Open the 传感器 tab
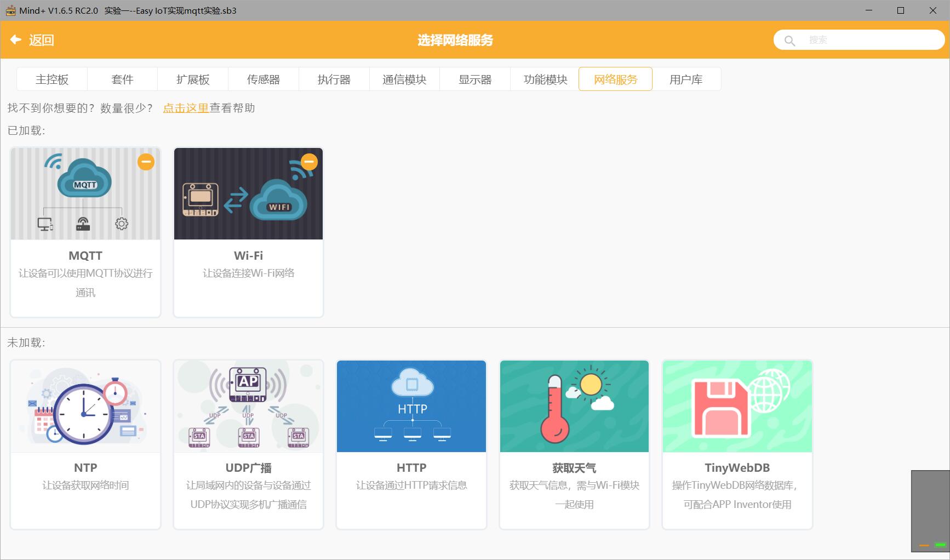Image resolution: width=950 pixels, height=560 pixels. (x=264, y=79)
